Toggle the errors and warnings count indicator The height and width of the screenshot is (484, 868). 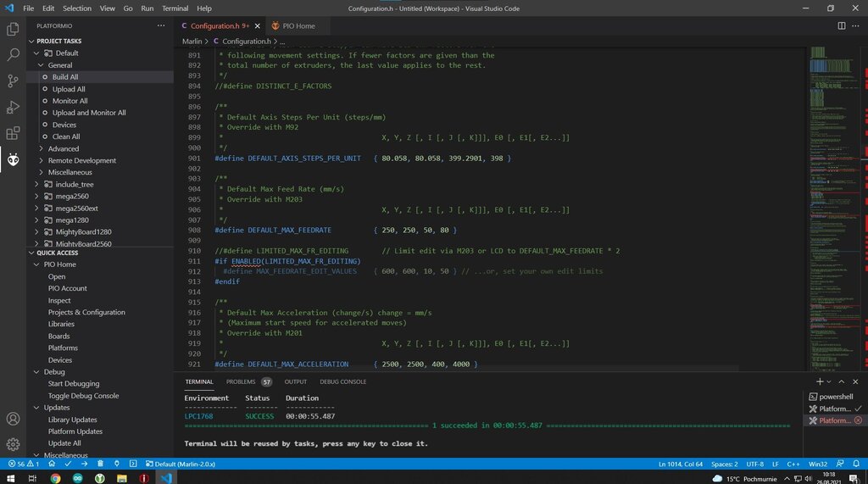tap(23, 464)
